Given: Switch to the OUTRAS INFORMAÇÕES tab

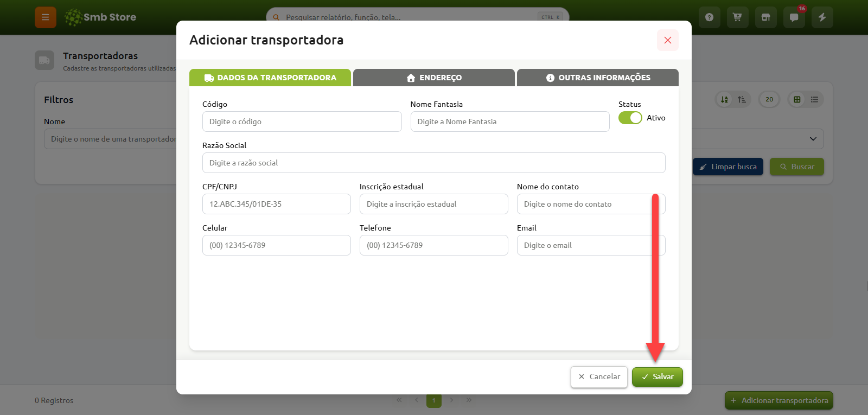Looking at the screenshot, I should coord(598,78).
